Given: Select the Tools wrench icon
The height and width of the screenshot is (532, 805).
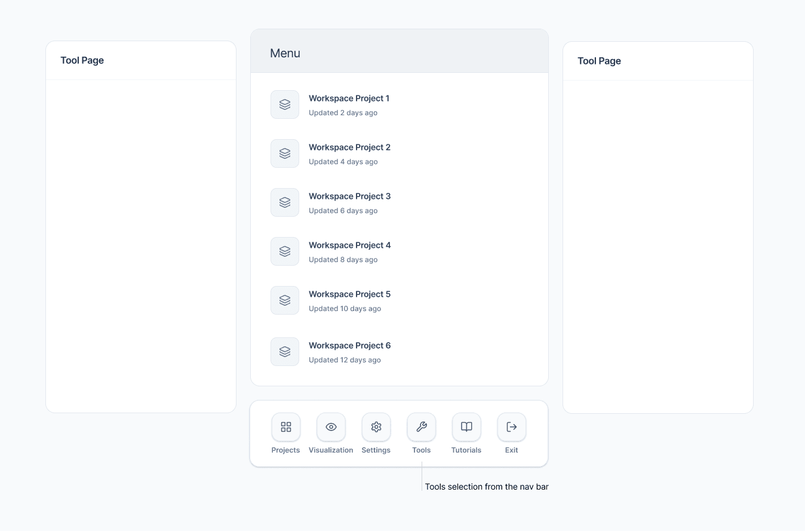Looking at the screenshot, I should click(422, 427).
